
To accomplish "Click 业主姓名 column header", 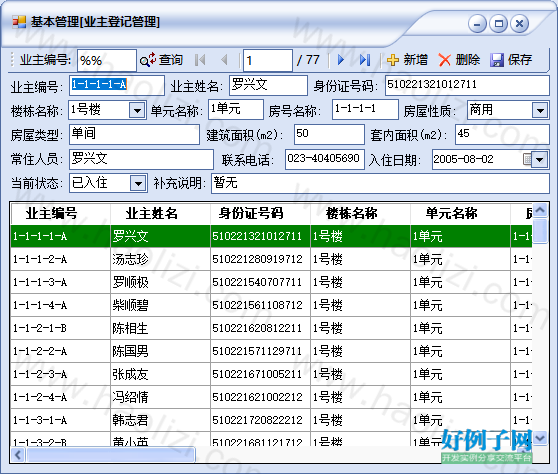I will click(160, 214).
